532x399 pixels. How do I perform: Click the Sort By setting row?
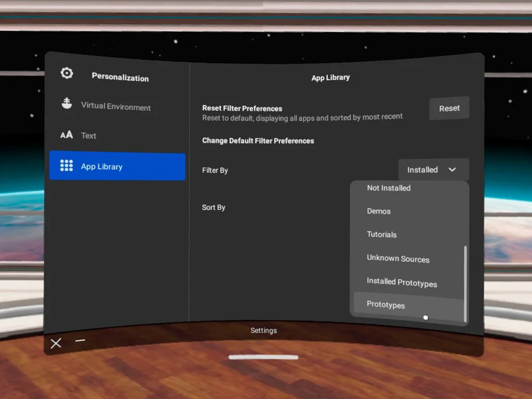214,207
